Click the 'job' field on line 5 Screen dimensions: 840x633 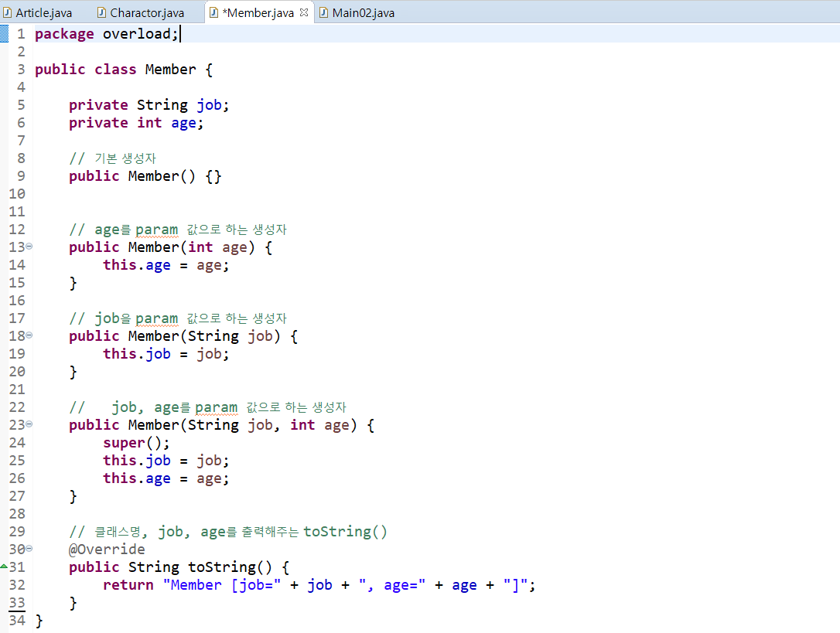coord(209,105)
